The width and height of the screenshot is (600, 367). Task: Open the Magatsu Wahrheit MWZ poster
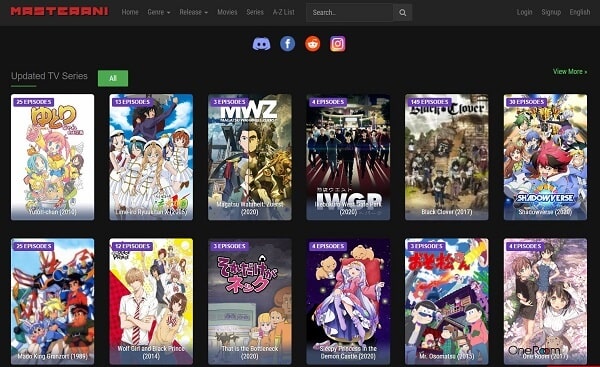tap(249, 157)
